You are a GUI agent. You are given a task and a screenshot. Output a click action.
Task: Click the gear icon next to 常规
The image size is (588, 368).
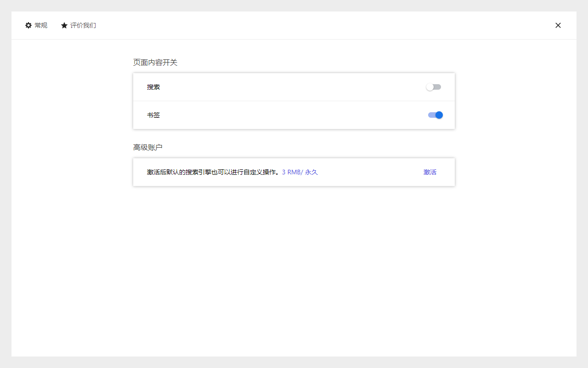tap(28, 25)
